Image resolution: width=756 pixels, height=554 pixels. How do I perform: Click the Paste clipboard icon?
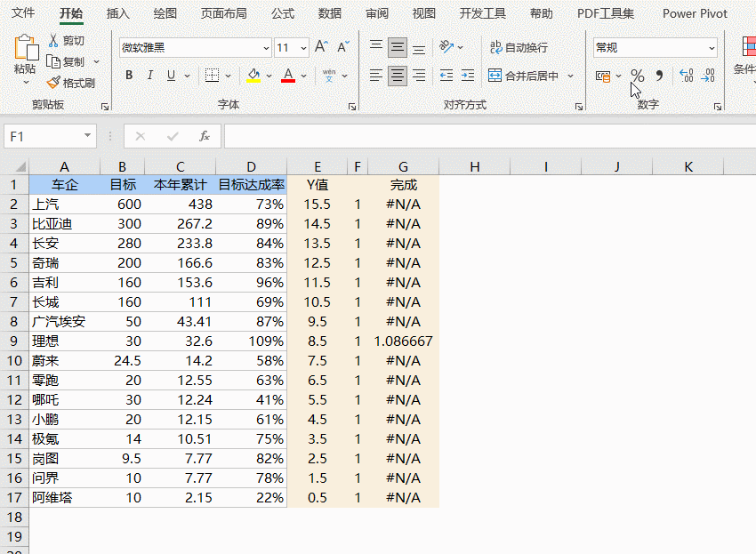[x=26, y=48]
